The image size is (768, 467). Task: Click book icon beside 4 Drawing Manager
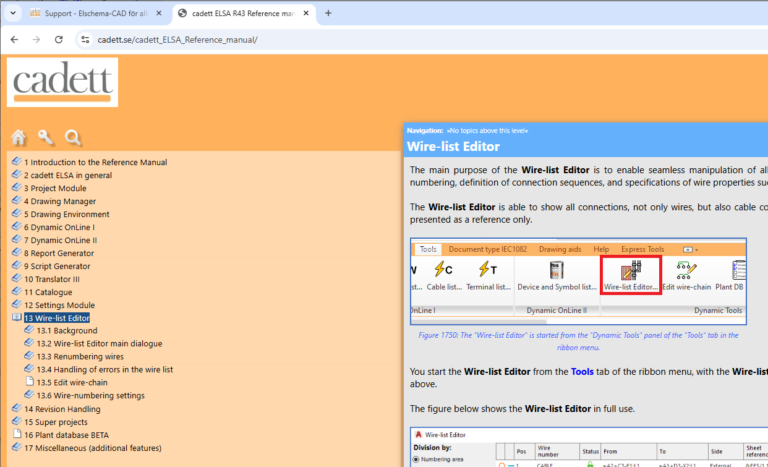[17, 200]
